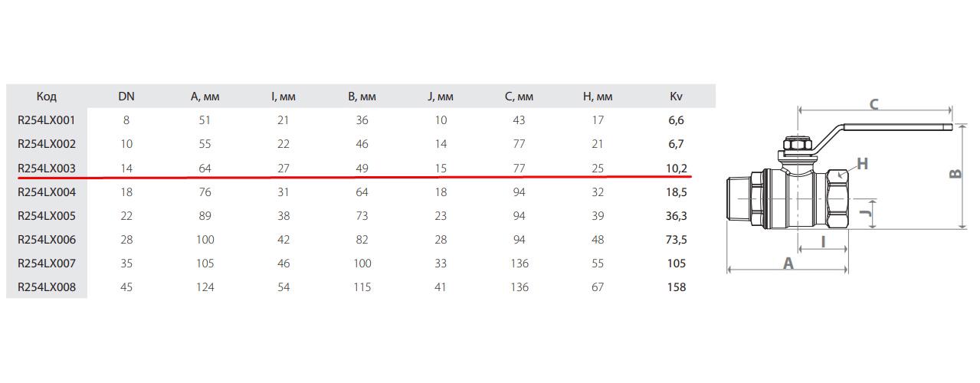Select product code R254LX003
The image size is (980, 383).
coord(47,168)
